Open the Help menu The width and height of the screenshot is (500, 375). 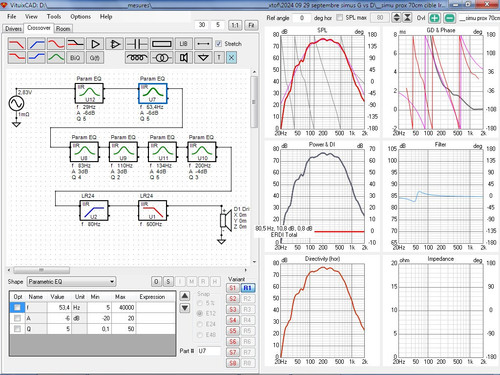pos(106,16)
